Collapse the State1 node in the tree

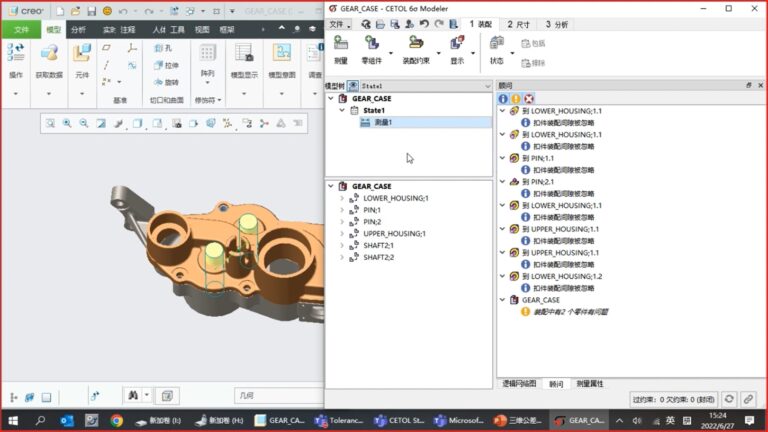tap(342, 111)
